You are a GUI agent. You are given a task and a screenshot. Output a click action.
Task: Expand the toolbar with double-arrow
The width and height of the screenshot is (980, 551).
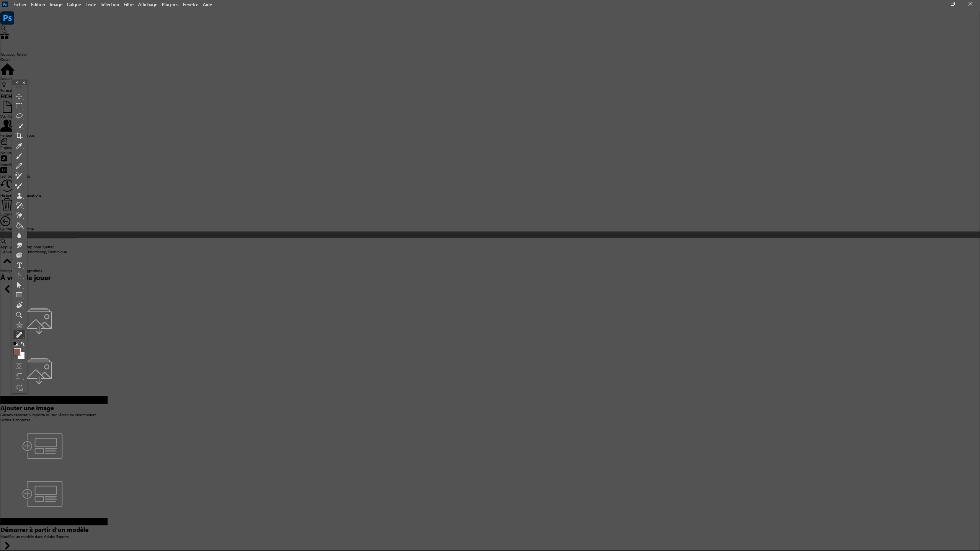(17, 83)
